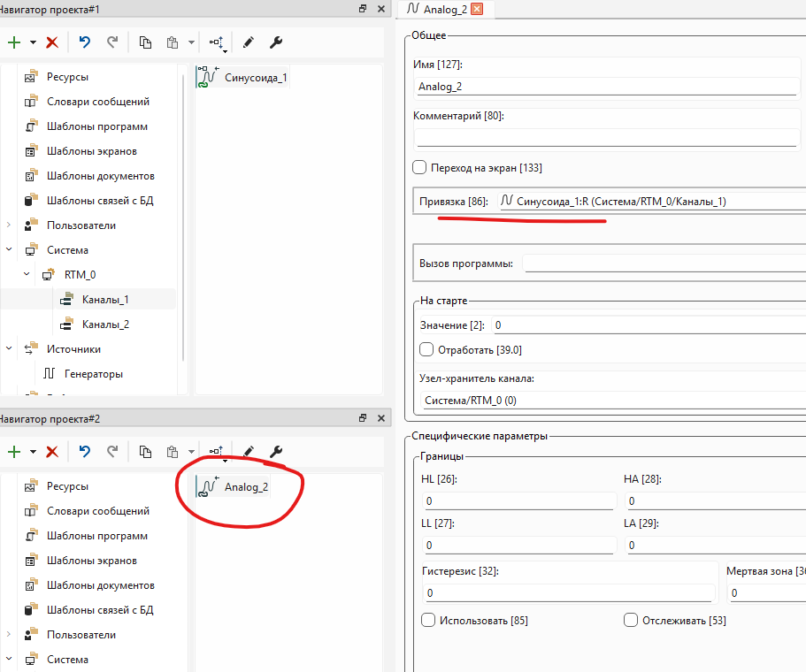Viewport: 806px width, 672px height.
Task: Undock Navigator #1 panel with float icon
Action: [x=363, y=9]
